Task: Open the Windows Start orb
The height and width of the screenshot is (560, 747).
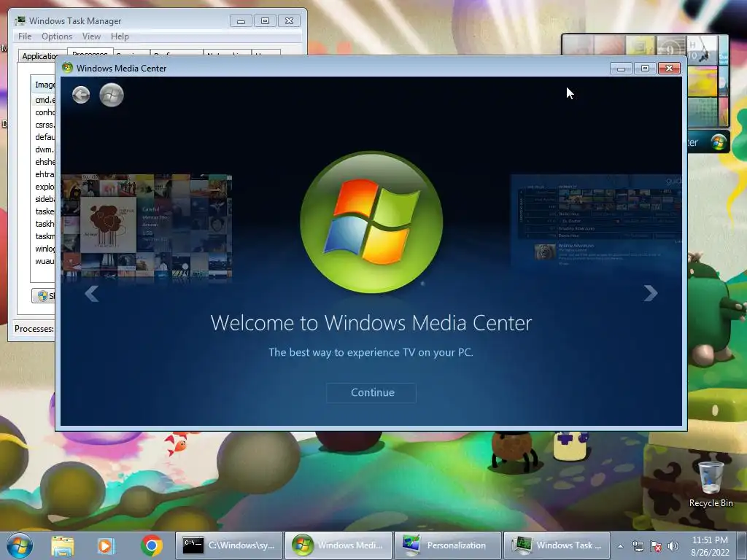Action: (20, 545)
